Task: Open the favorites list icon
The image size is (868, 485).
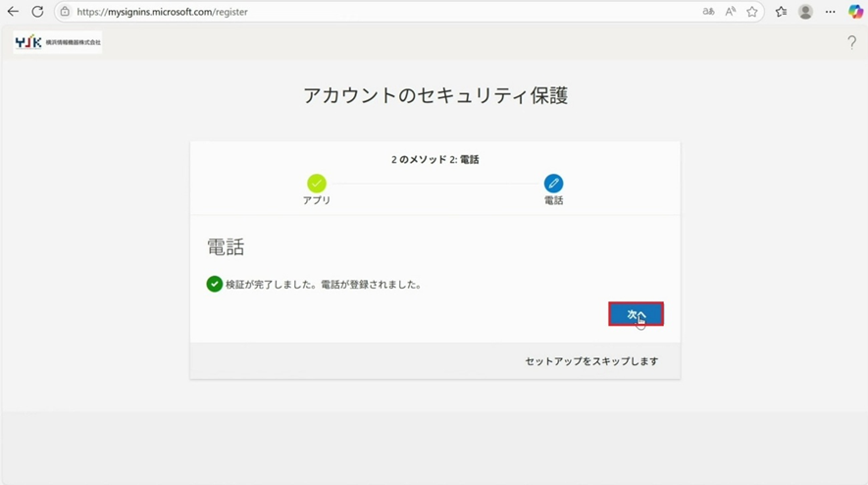Action: [781, 12]
